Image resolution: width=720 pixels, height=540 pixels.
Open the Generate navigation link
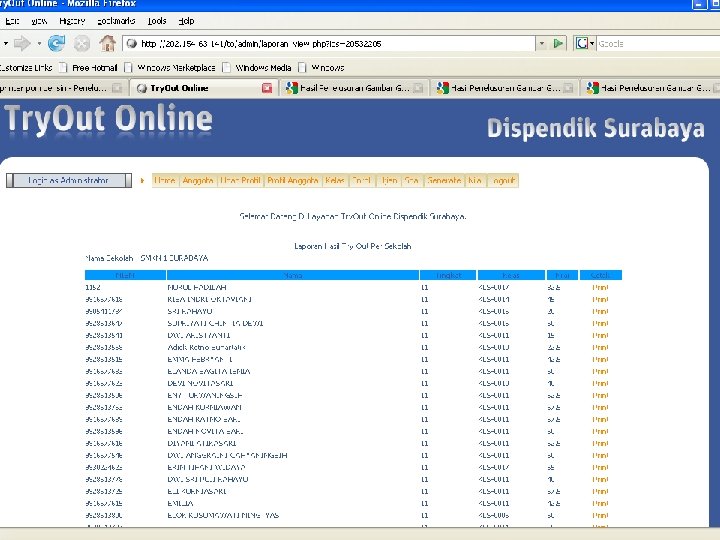444,180
